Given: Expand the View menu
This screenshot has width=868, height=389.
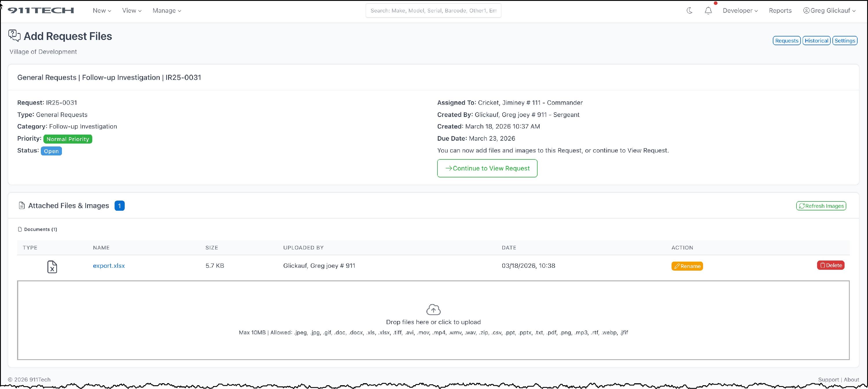Looking at the screenshot, I should pyautogui.click(x=131, y=10).
